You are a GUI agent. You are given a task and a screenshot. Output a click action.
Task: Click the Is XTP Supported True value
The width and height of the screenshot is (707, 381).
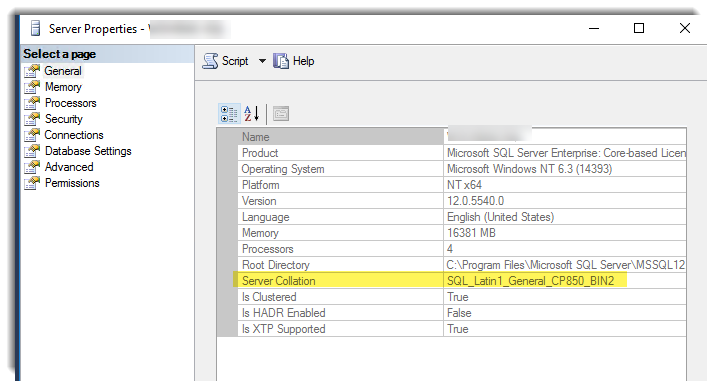(x=458, y=329)
